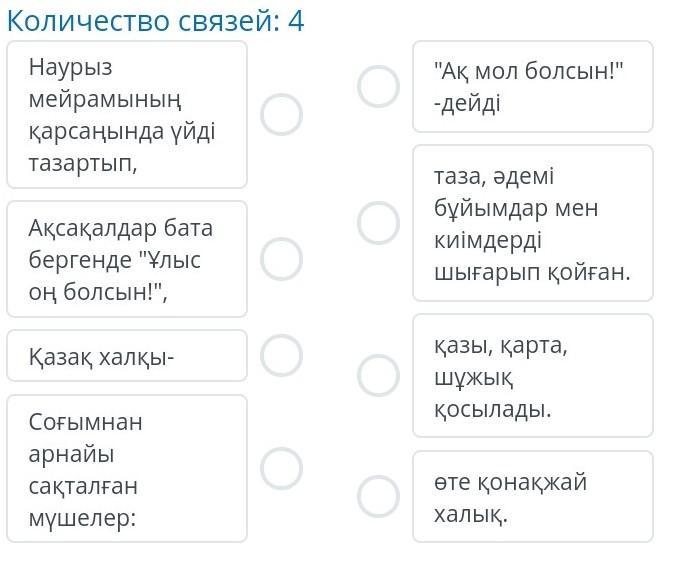The width and height of the screenshot is (682, 566).
Task: Click the circle beside "Қазақ халқы-"
Action: [x=281, y=355]
